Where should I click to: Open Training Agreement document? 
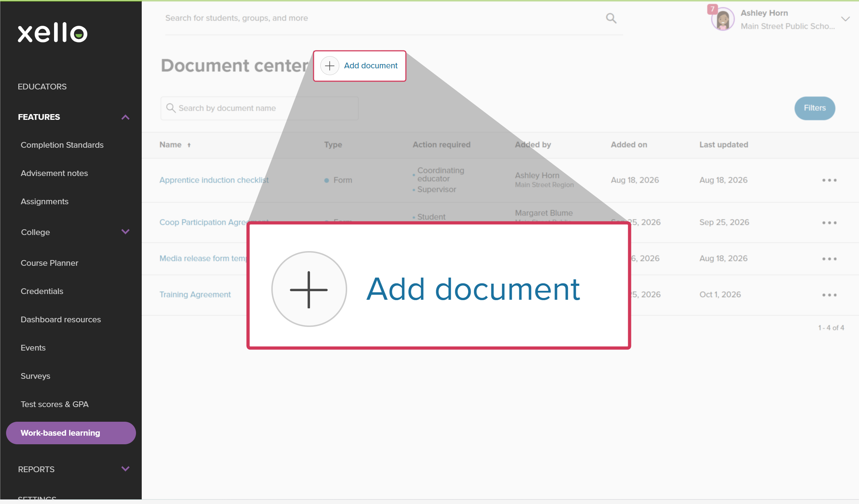(195, 295)
